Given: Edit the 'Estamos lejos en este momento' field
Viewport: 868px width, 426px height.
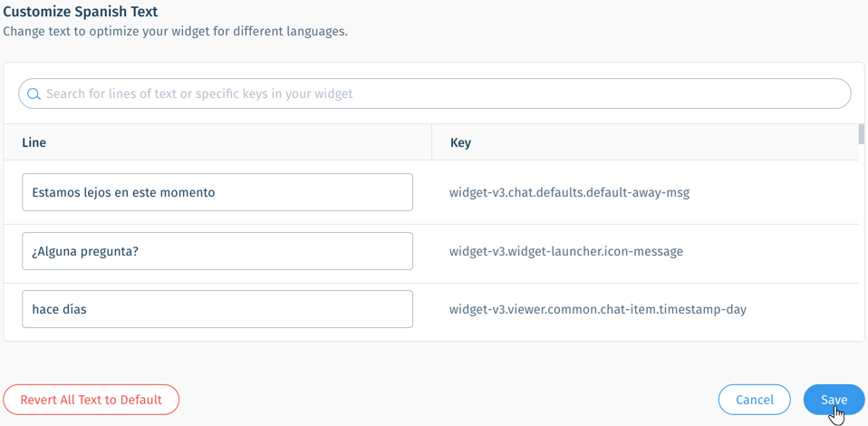Looking at the screenshot, I should (217, 192).
